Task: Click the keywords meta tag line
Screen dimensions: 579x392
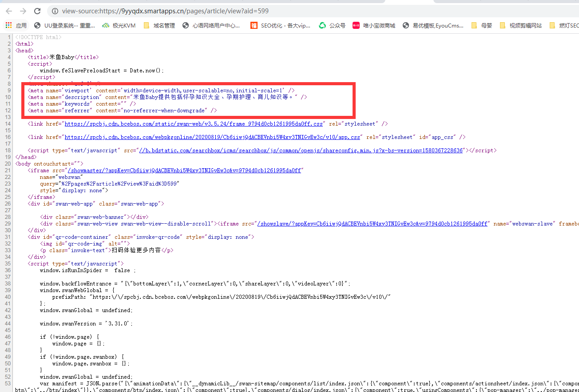Action: [x=82, y=104]
